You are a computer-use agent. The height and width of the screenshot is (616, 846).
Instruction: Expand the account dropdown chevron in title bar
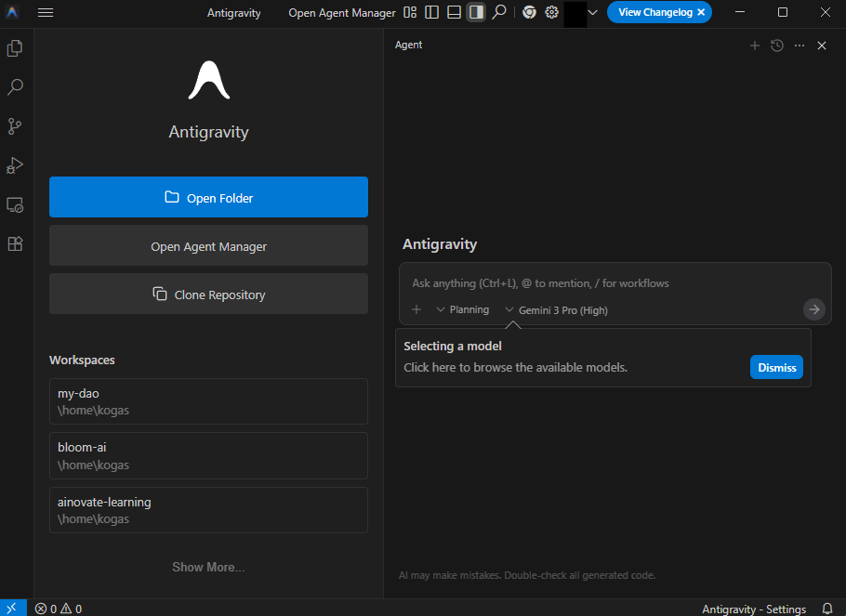coord(592,12)
